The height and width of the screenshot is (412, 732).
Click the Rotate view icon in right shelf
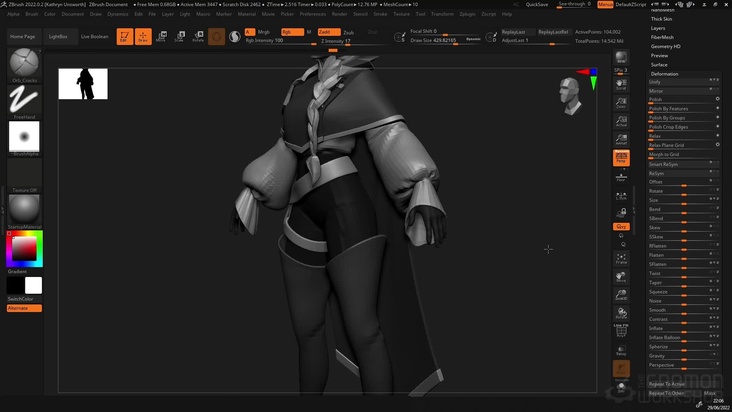pos(621,313)
